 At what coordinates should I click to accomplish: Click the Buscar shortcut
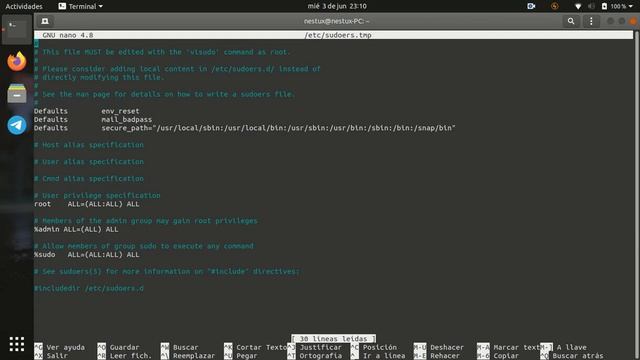(180, 347)
